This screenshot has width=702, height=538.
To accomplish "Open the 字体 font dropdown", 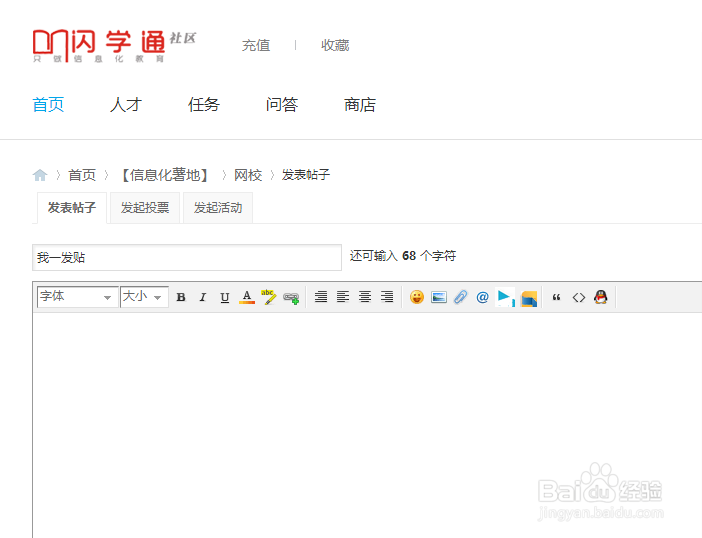I will coord(77,297).
